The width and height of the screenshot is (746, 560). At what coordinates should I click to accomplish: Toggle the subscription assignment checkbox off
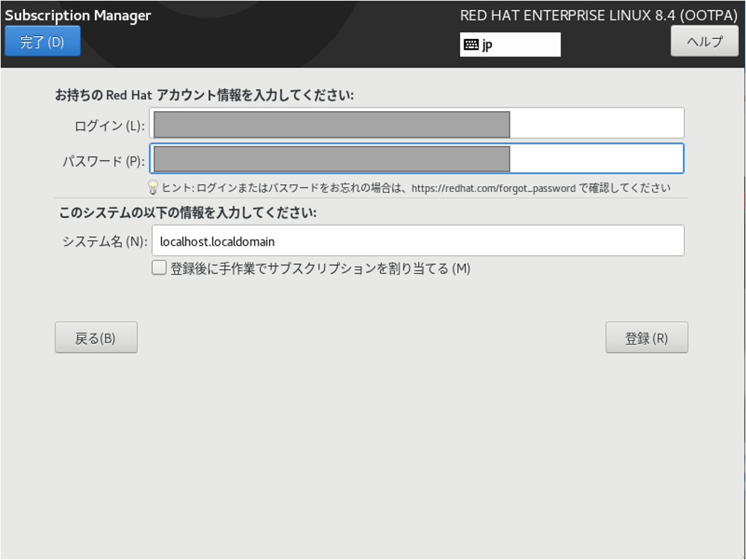pyautogui.click(x=159, y=268)
